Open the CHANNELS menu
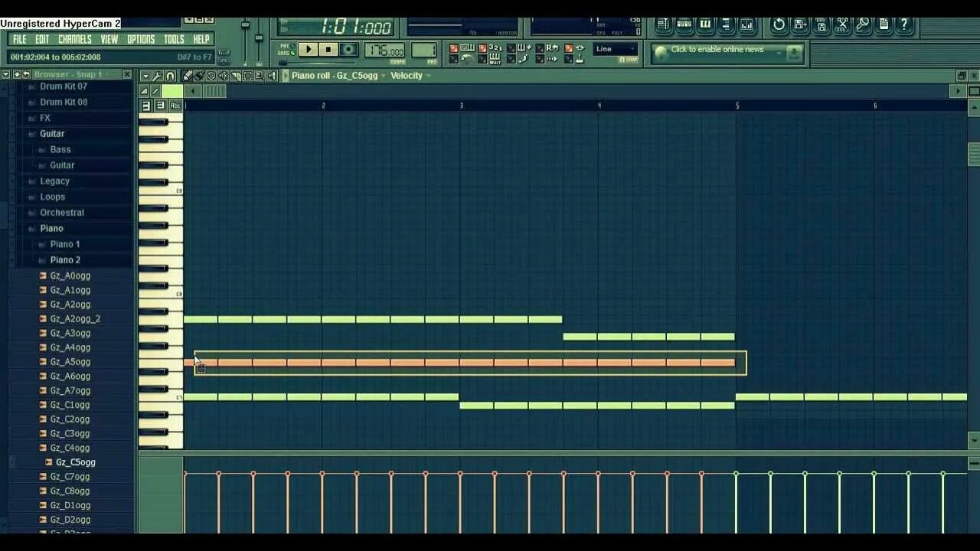980x551 pixels. (75, 39)
